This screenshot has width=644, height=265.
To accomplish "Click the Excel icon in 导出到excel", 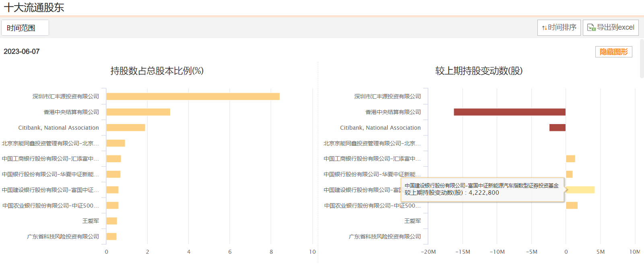I will click(591, 27).
